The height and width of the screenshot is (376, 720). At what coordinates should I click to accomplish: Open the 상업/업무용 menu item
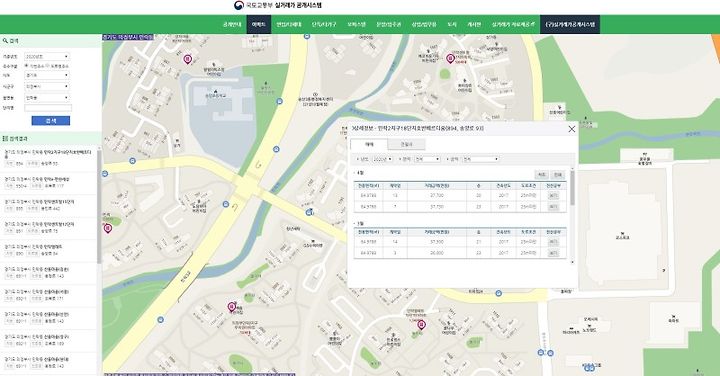(424, 24)
